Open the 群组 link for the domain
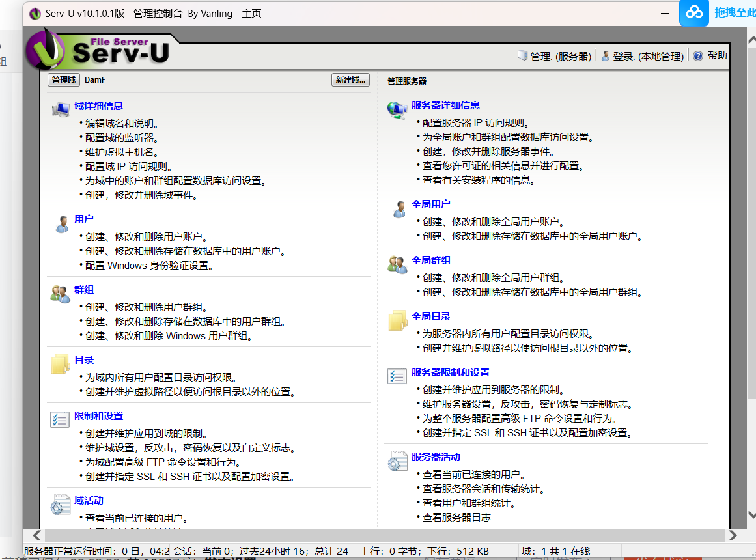The width and height of the screenshot is (756, 560). tap(84, 289)
